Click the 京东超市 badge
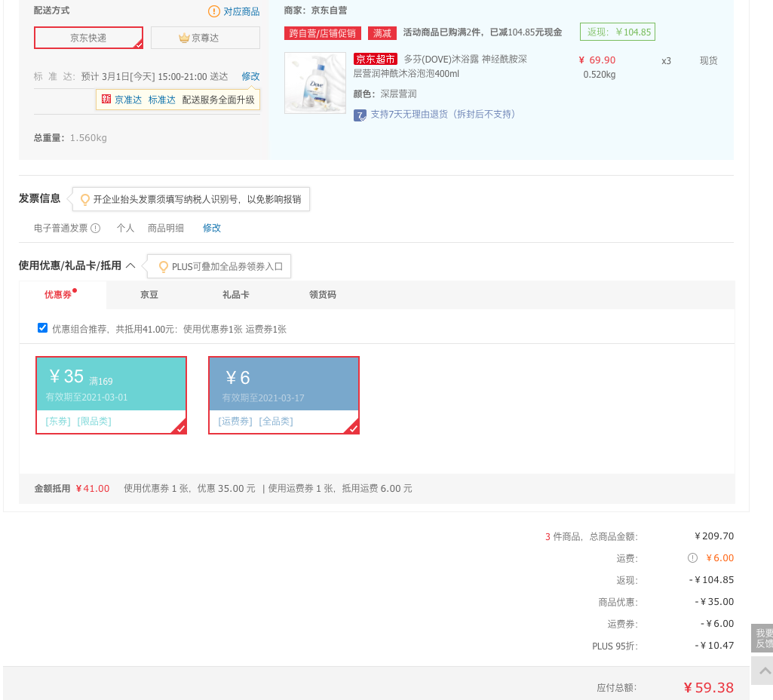The width and height of the screenshot is (773, 700). point(376,59)
